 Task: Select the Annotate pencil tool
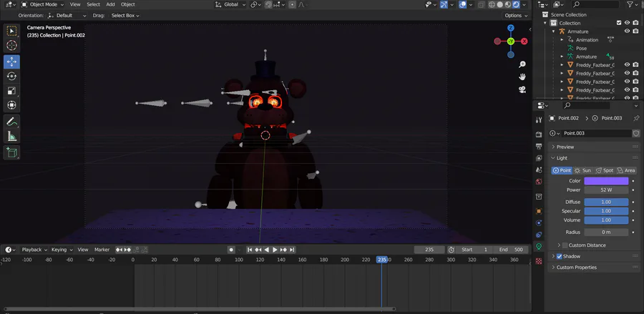click(x=11, y=122)
